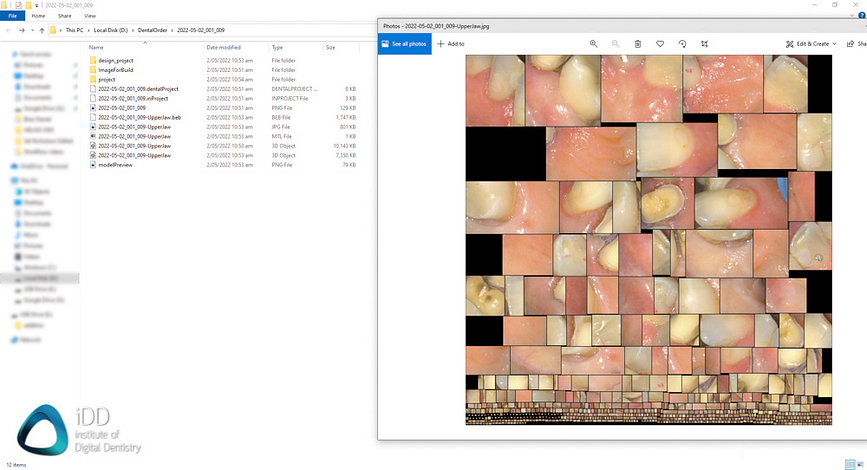Open the Share ribbon tab
Image resolution: width=867 pixels, height=470 pixels.
(x=65, y=16)
